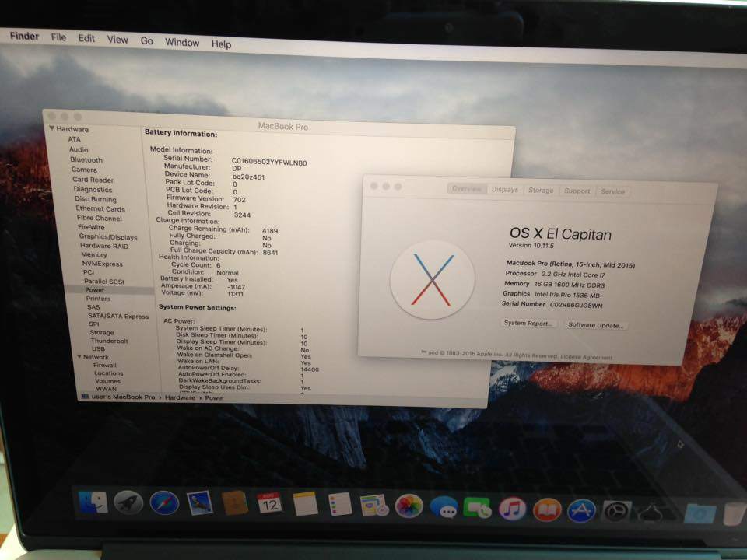Open the Maps icon in Dock
This screenshot has width=747, height=560.
click(374, 506)
